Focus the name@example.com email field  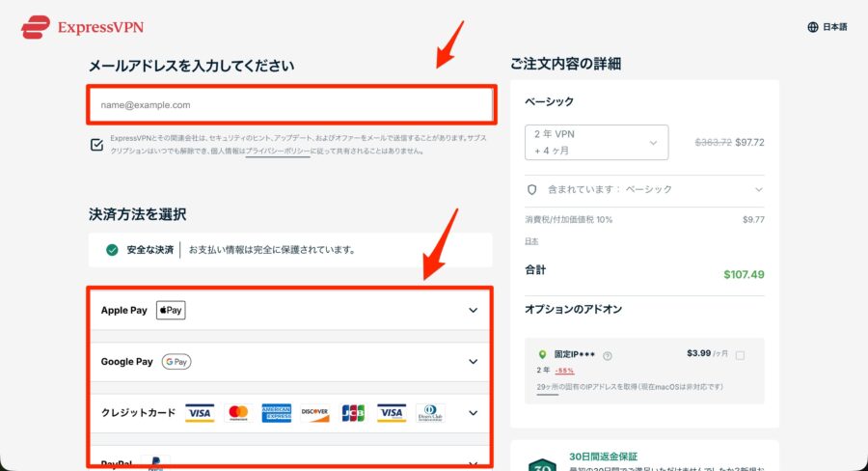pos(291,105)
